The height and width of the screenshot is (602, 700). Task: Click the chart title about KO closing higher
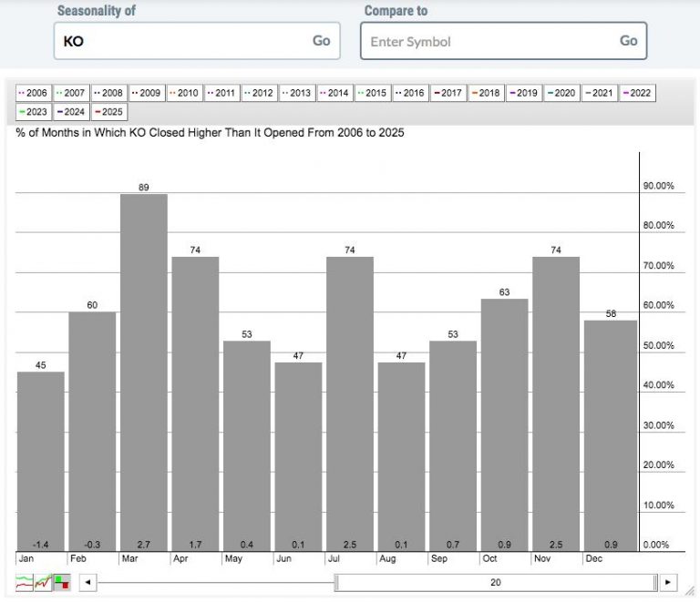click(210, 132)
